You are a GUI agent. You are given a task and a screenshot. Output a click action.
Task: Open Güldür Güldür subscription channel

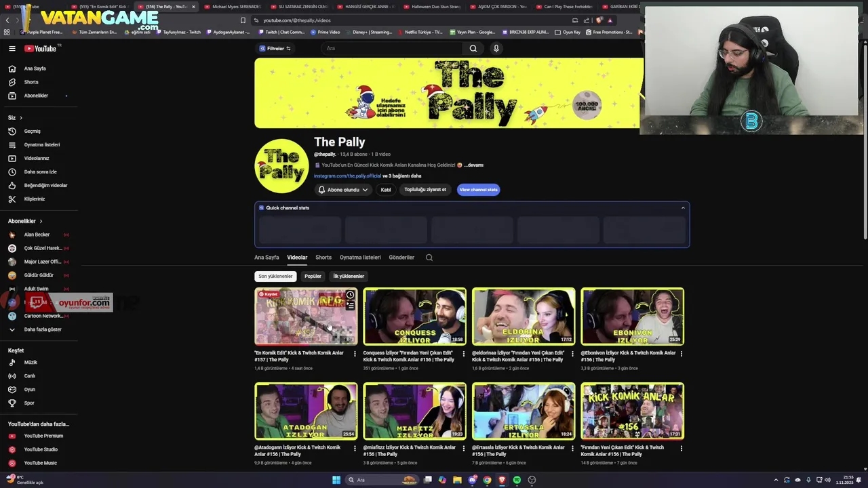coord(39,275)
